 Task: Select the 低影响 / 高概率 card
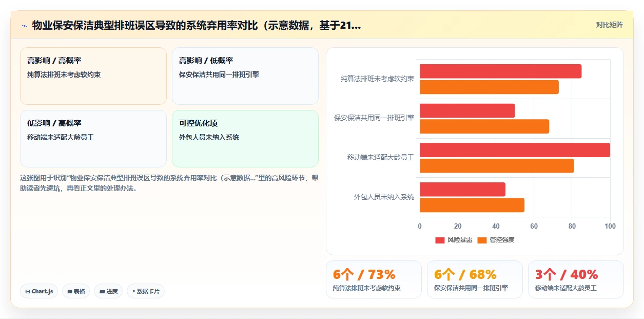[93, 139]
